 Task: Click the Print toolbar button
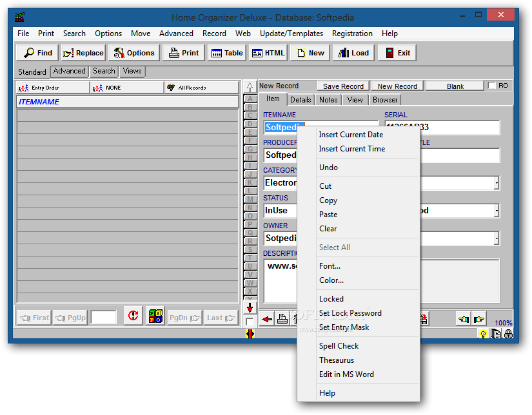tap(184, 53)
